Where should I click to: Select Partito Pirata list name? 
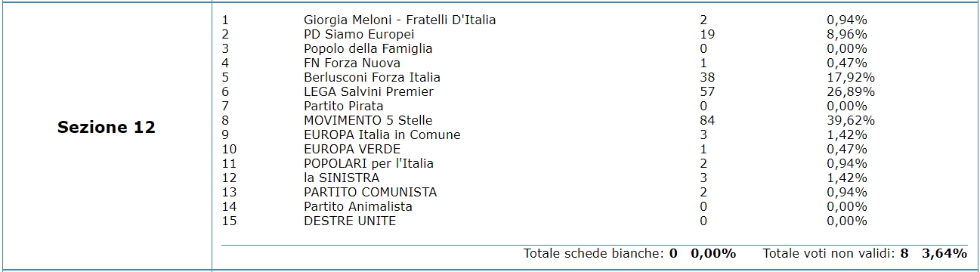tap(344, 107)
